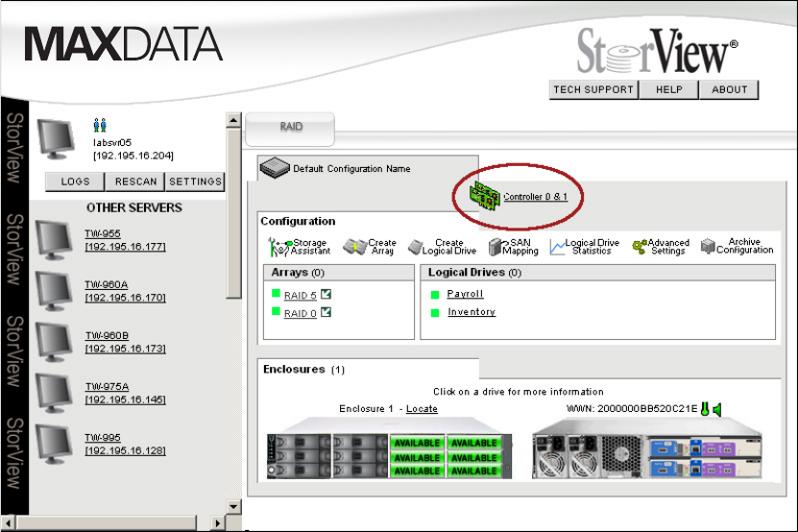The height and width of the screenshot is (532, 798).
Task: Click the Create Logical Drive icon
Action: coord(416,248)
